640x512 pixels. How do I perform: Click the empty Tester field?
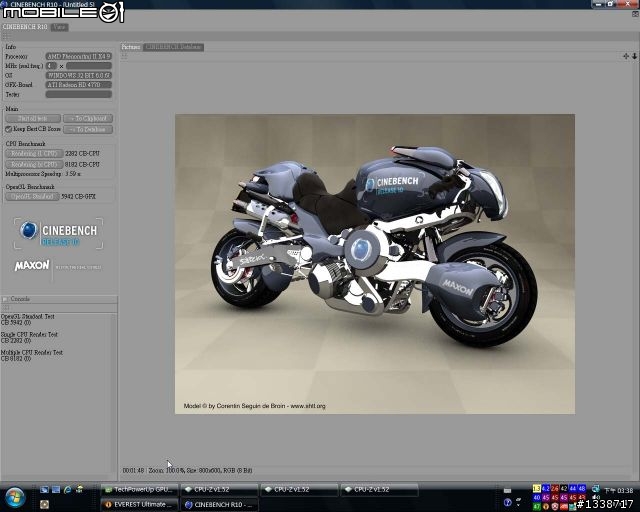(78, 94)
